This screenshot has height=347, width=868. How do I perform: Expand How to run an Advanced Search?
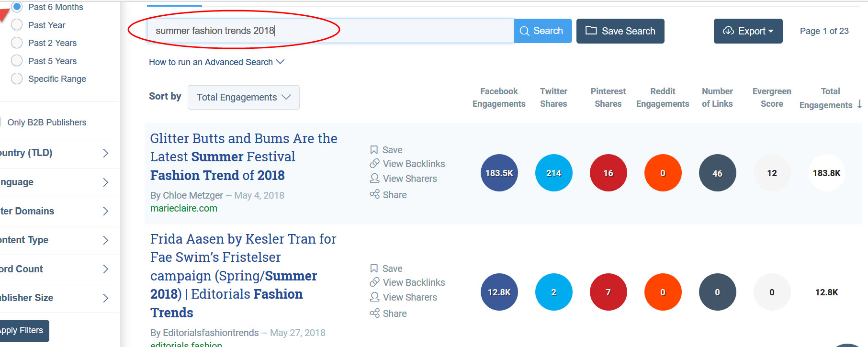point(216,62)
